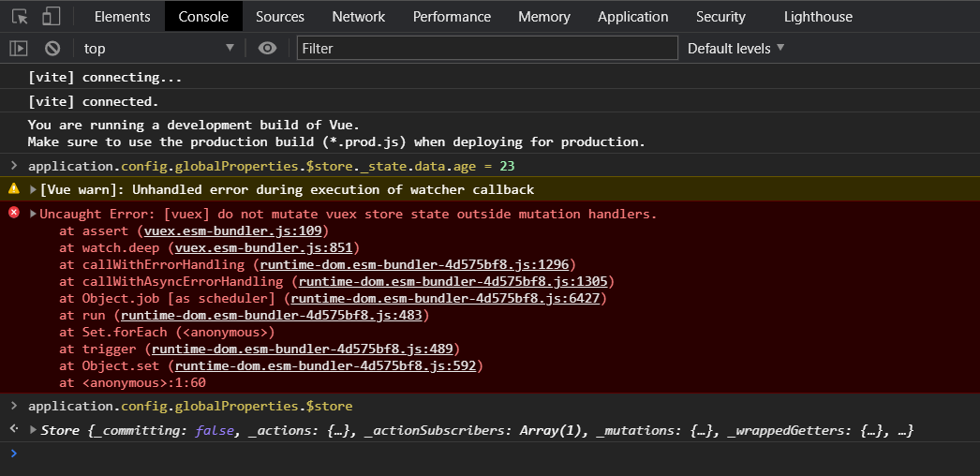Open the Lighthouse tab
Viewport: 980px width, 476px height.
[x=819, y=17]
